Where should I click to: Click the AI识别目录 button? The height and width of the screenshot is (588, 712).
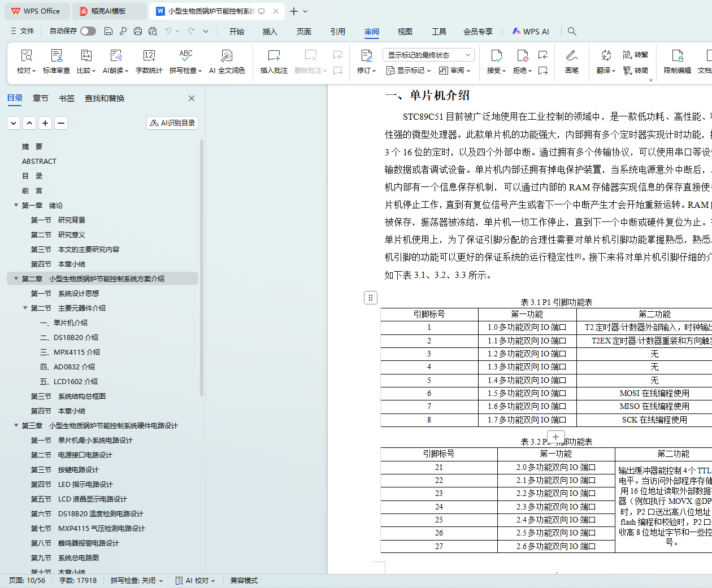click(x=173, y=123)
